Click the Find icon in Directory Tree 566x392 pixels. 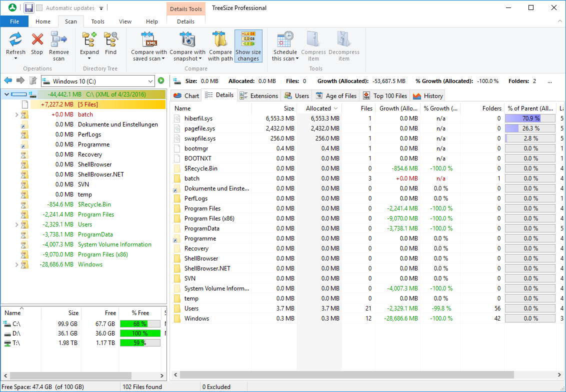click(110, 40)
